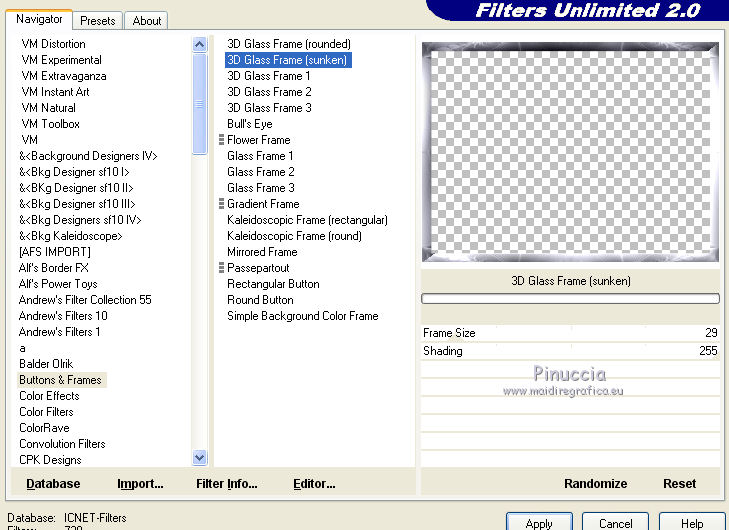Image resolution: width=729 pixels, height=530 pixels.
Task: Choose Glass Frame 3 filter
Action: point(261,188)
